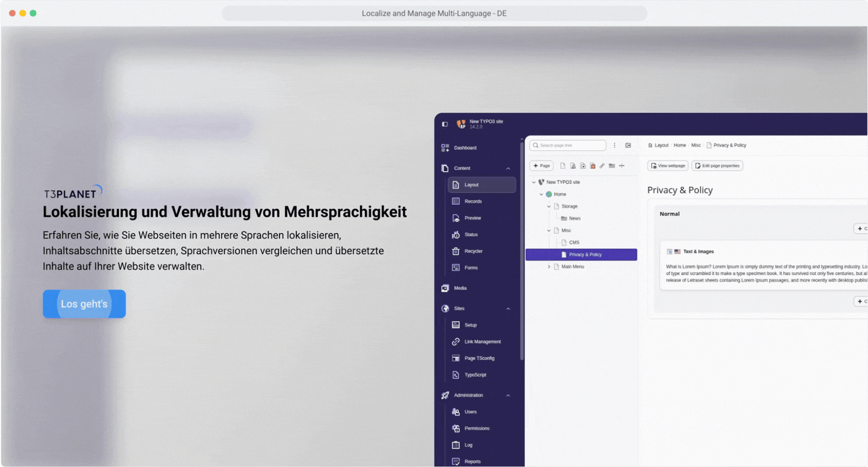
Task: Click the Media module icon
Action: tap(445, 288)
